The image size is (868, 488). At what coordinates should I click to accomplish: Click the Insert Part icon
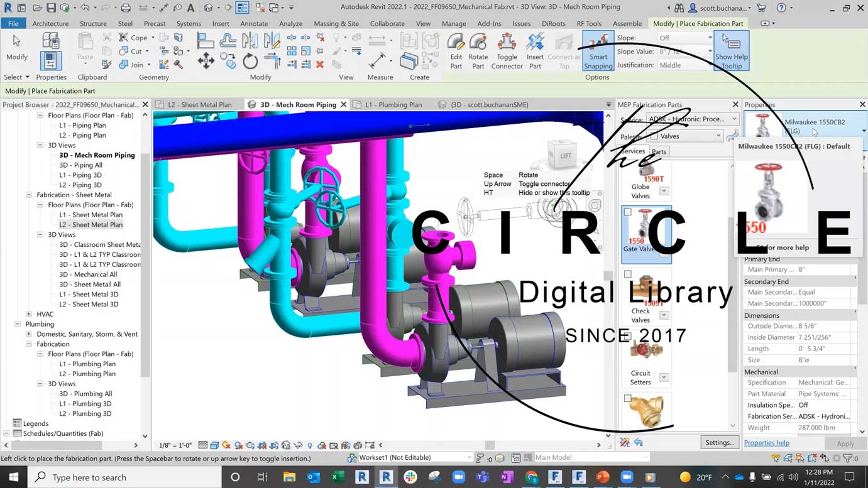(535, 50)
